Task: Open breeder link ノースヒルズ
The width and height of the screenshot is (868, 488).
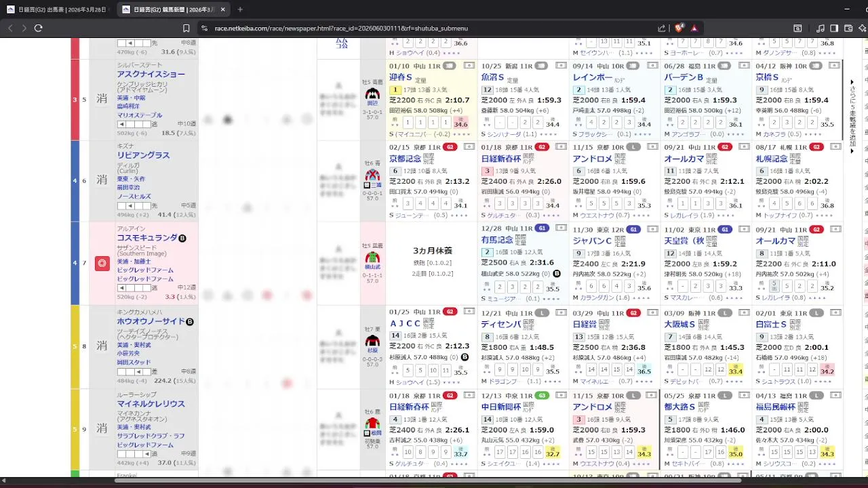Action: click(134, 197)
